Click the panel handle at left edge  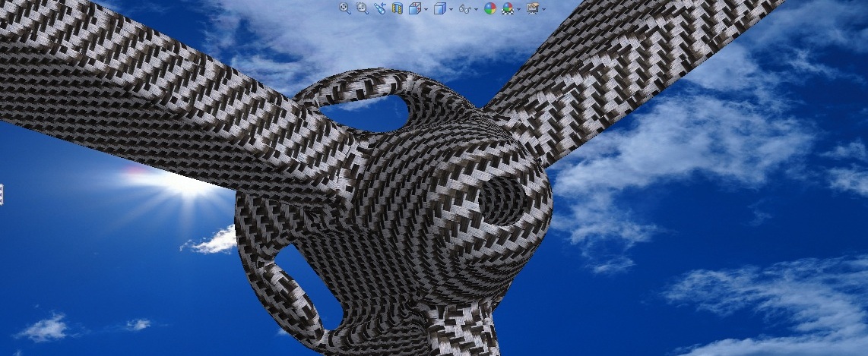pyautogui.click(x=2, y=194)
